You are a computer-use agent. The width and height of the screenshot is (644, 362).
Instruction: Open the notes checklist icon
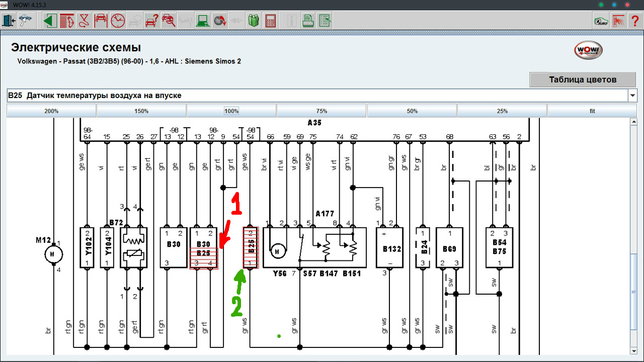325,21
